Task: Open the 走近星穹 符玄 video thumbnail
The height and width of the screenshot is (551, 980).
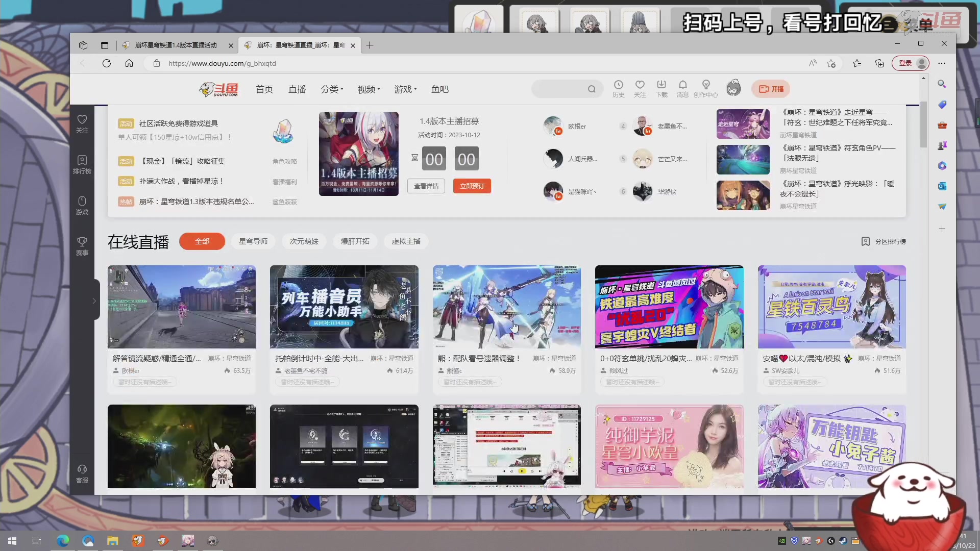Action: tap(743, 124)
